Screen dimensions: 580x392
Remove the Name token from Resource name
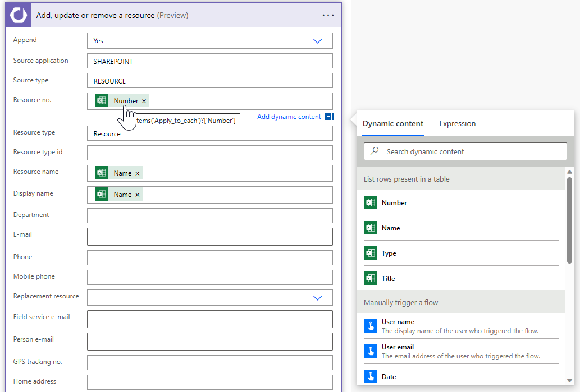(x=138, y=173)
